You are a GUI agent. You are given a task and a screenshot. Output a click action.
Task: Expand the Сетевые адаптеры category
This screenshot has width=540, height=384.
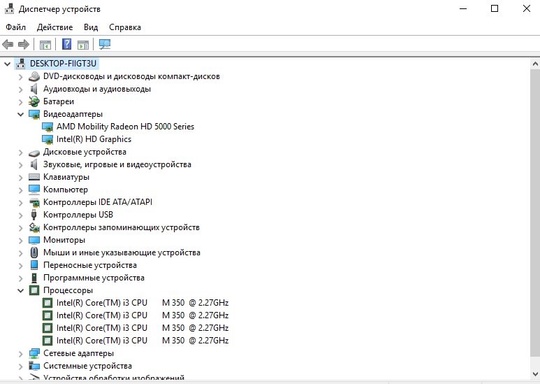(x=20, y=354)
